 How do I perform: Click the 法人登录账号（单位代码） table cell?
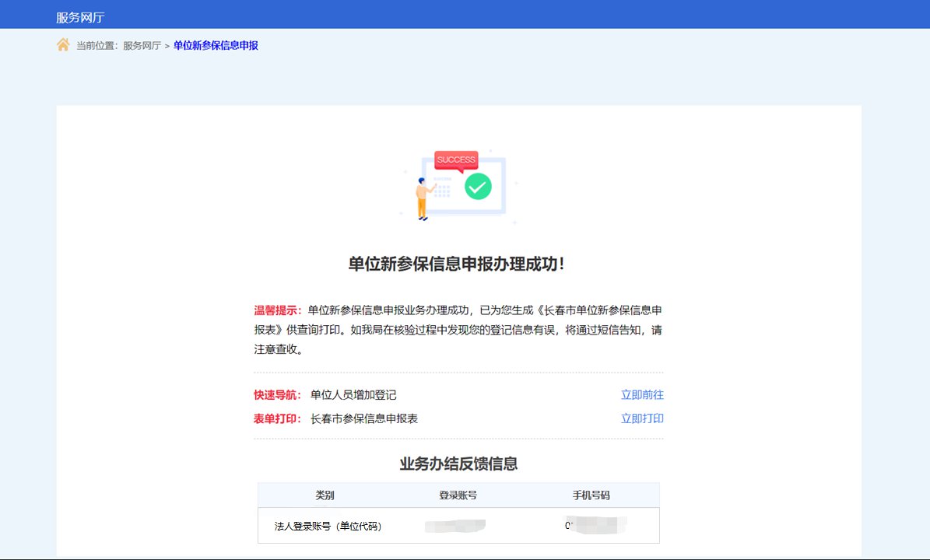(x=328, y=527)
